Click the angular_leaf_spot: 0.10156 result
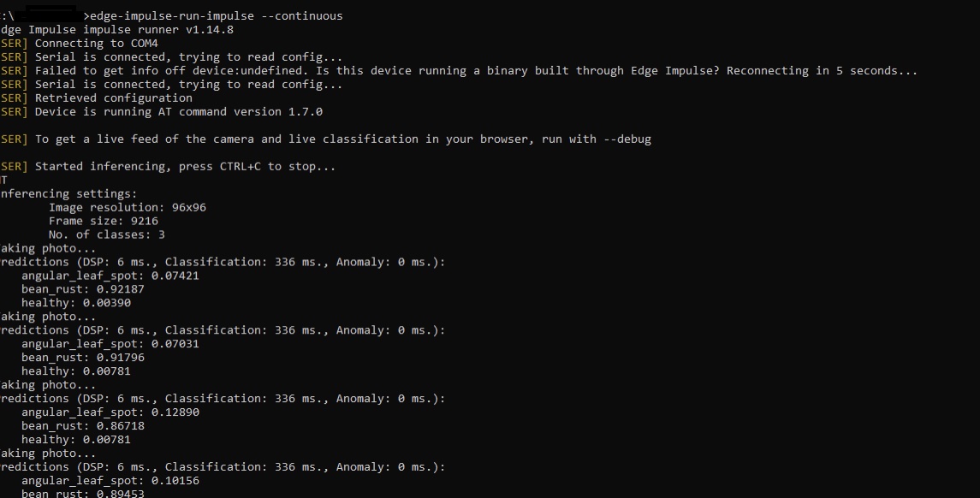980x498 pixels. point(110,481)
